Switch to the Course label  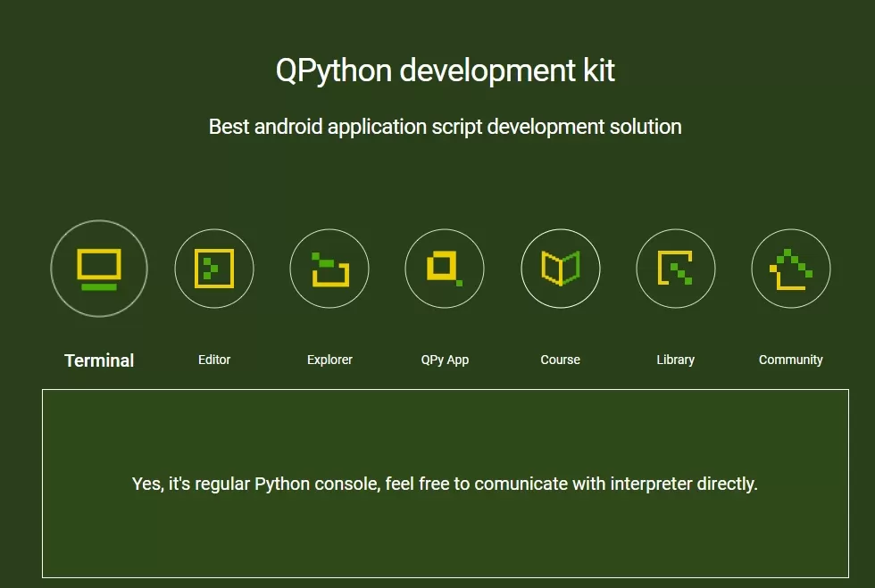click(x=561, y=360)
